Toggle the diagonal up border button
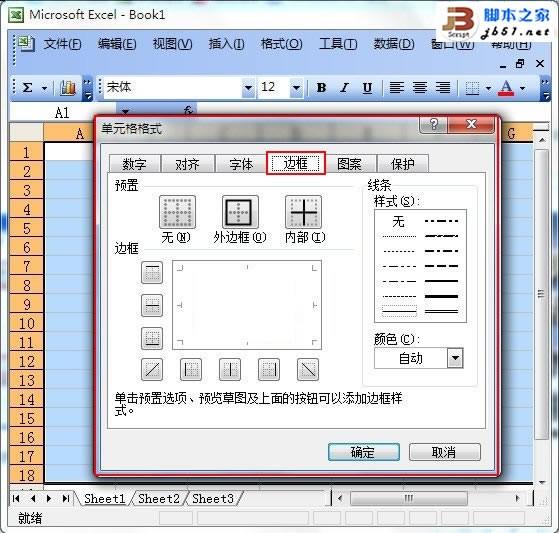The height and width of the screenshot is (533, 559). tap(152, 369)
